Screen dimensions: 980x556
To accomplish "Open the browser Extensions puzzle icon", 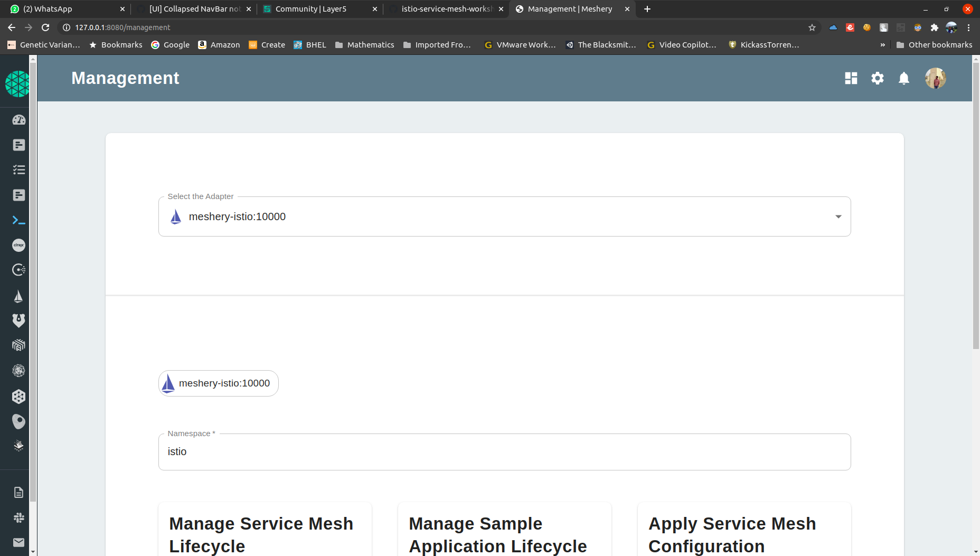I will [x=935, y=27].
